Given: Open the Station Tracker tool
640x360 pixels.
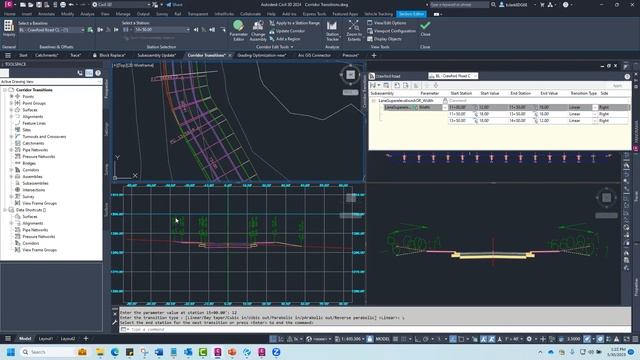Looking at the screenshot, I should [332, 30].
